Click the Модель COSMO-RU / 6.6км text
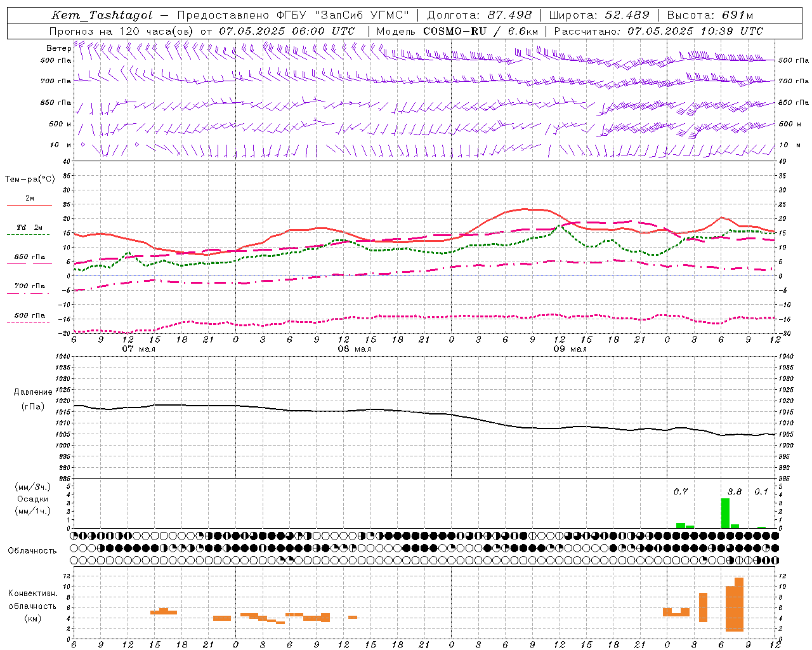This screenshot has height=650, width=812. (457, 31)
